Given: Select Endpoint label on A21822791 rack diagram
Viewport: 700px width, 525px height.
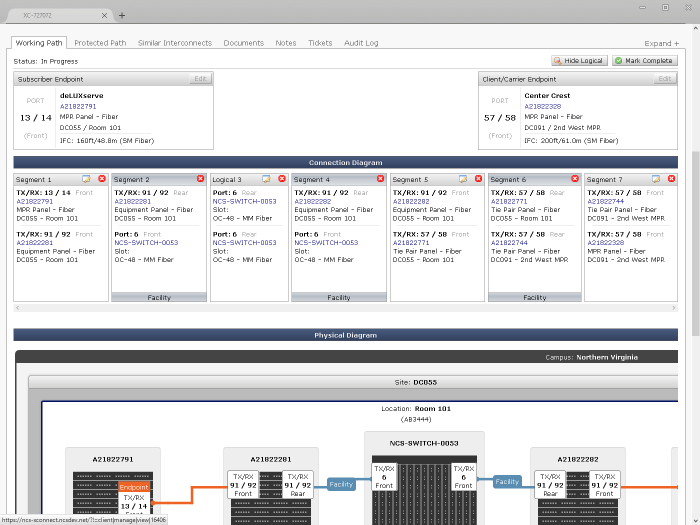Looking at the screenshot, I should pos(134,487).
